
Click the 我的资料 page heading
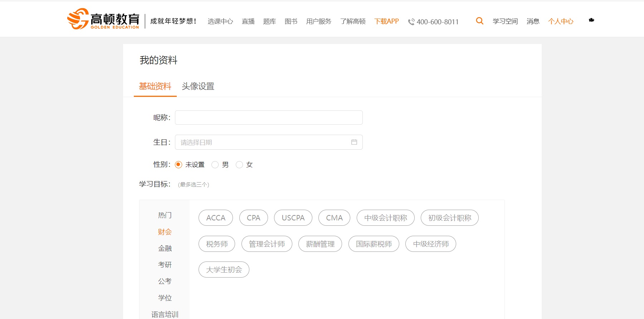[158, 60]
